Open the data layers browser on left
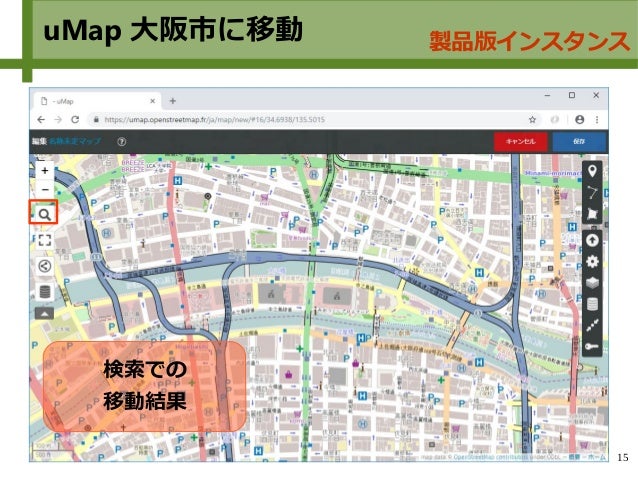638x479 pixels. coord(45,292)
